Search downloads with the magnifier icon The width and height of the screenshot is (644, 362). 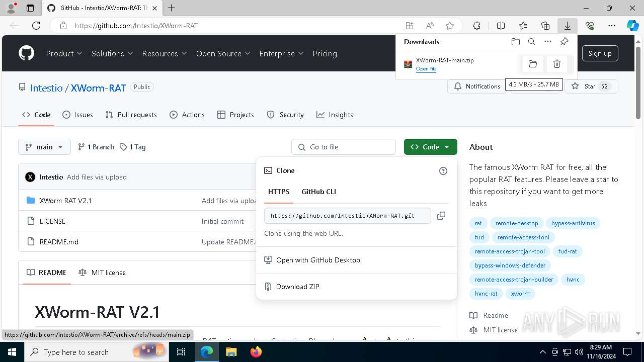[x=532, y=42]
